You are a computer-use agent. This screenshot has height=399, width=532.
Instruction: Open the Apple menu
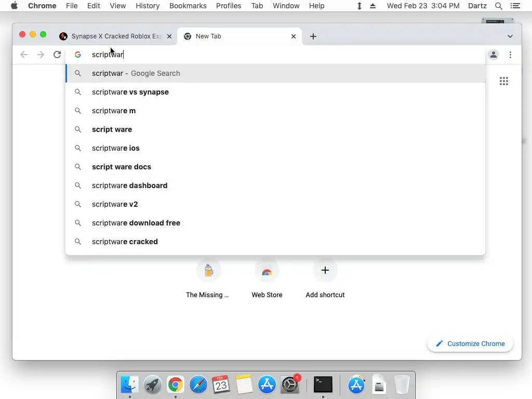14,6
